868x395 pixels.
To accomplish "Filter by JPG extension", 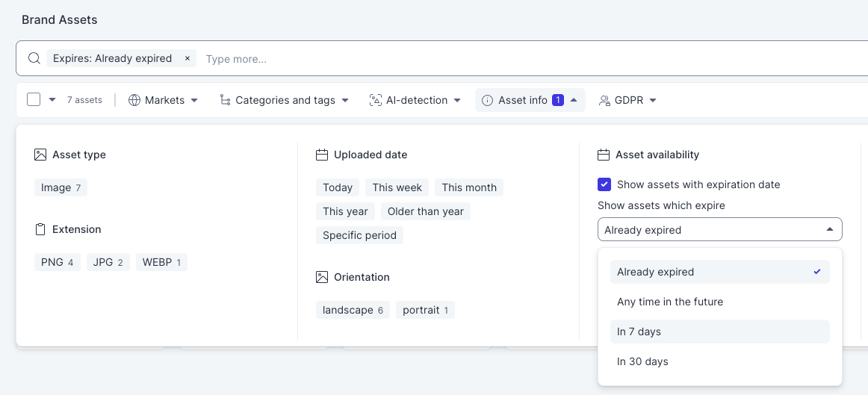I will coord(108,262).
